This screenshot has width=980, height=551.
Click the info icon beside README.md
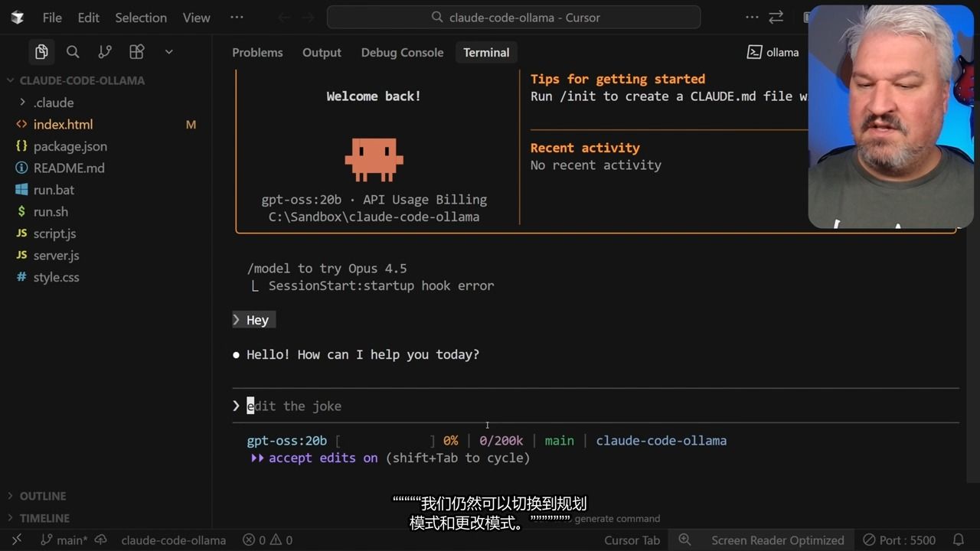(21, 168)
